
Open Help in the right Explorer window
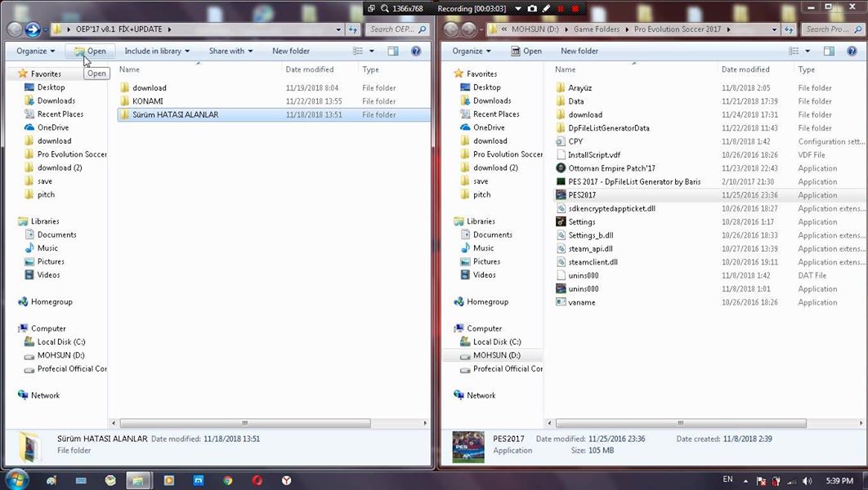(852, 51)
